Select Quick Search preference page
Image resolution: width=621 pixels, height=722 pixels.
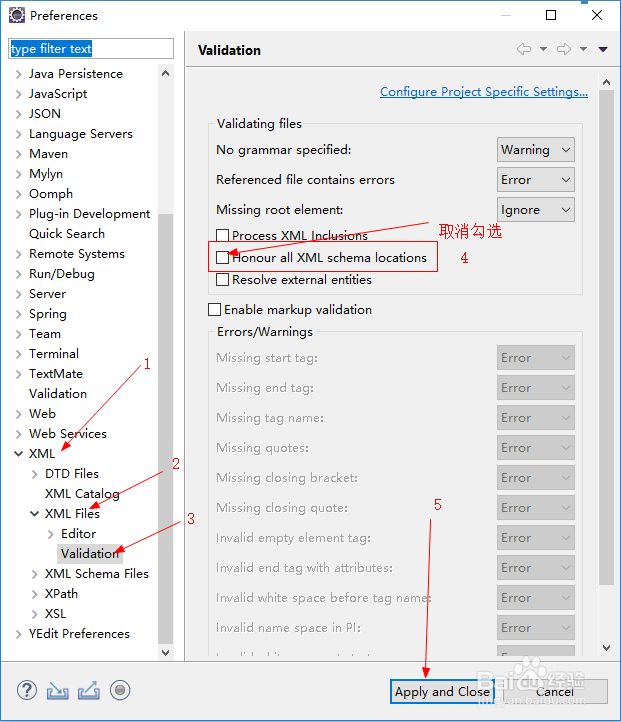point(67,234)
